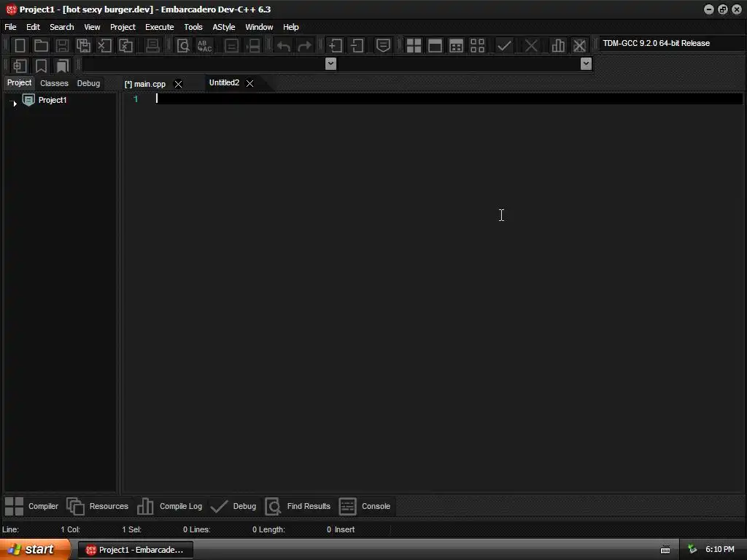Click the Replace AB to AC icon
This screenshot has width=747, height=560.
click(204, 46)
